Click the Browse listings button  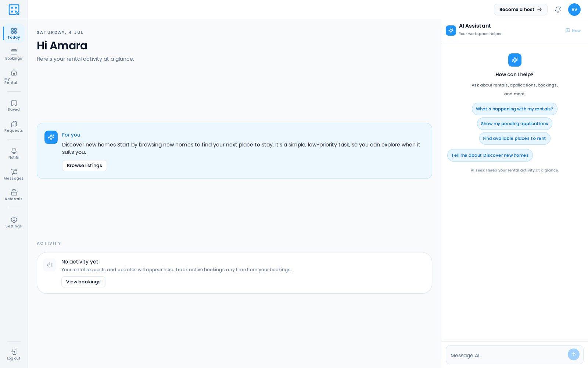[85, 166]
